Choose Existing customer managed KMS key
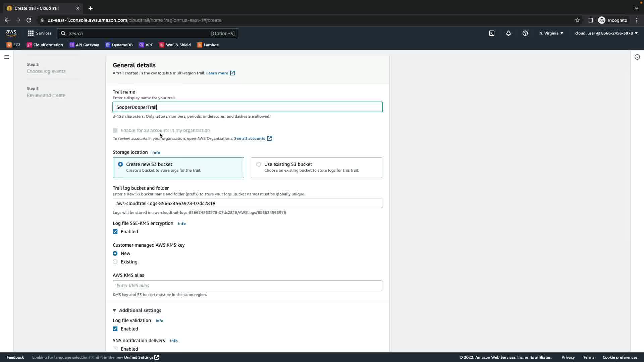644x362 pixels. (x=115, y=262)
